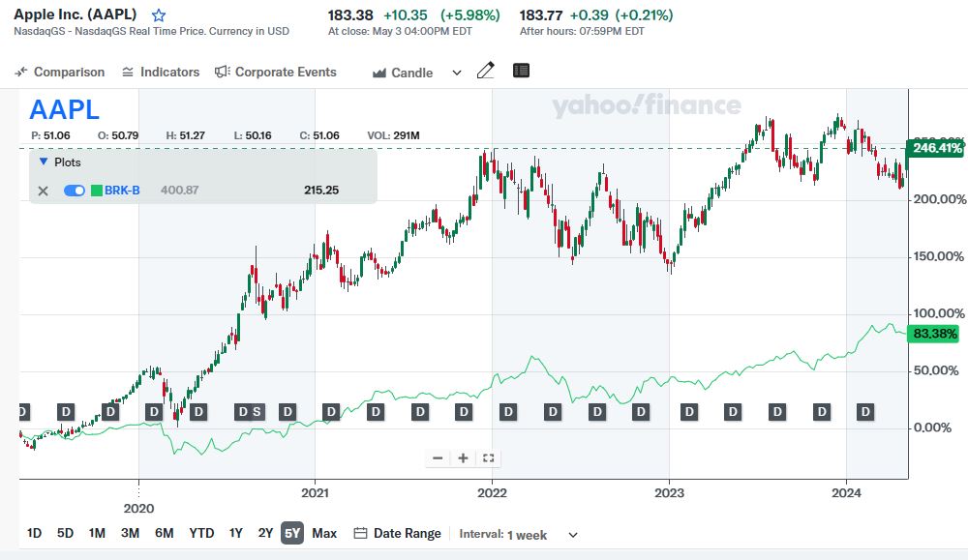The image size is (968, 560).
Task: Click the 'C: 51.06' close value
Action: pyautogui.click(x=319, y=135)
